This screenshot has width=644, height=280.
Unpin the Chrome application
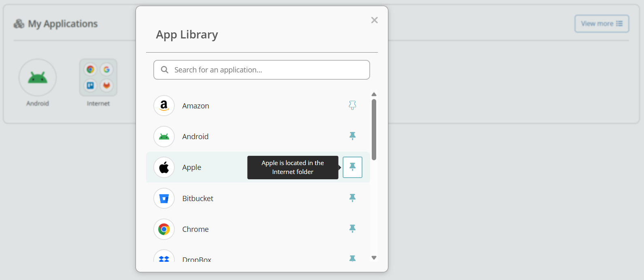pyautogui.click(x=352, y=229)
